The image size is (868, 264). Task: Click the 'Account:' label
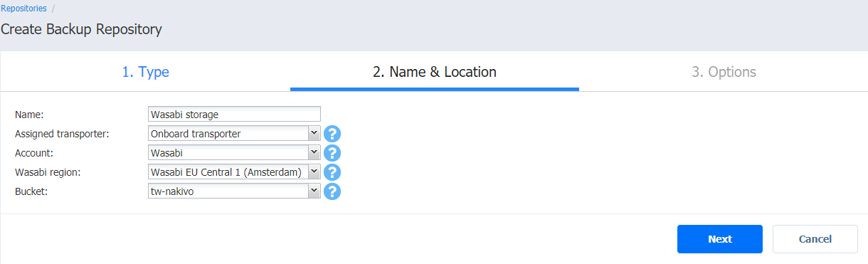click(34, 152)
